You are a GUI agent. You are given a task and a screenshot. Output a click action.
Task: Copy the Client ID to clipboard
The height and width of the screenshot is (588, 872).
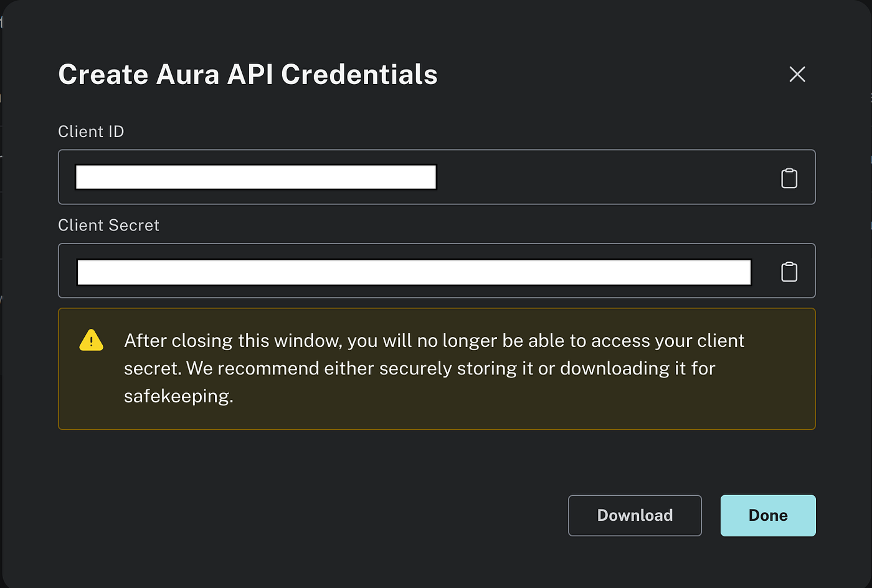pos(789,178)
